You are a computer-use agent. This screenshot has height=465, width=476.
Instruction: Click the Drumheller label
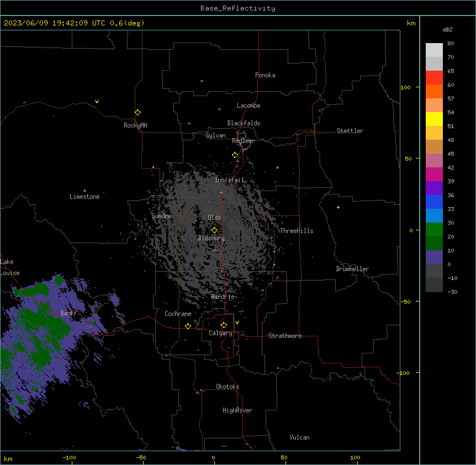pos(352,269)
